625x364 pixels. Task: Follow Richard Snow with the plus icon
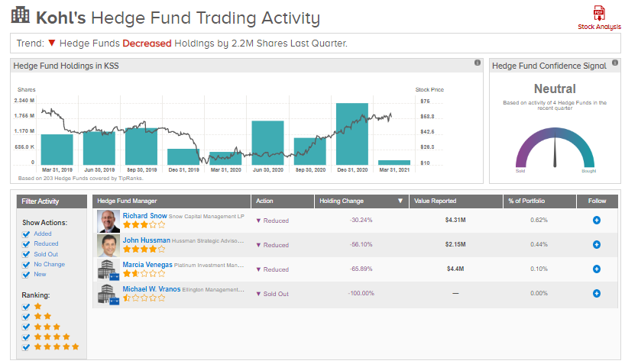(x=596, y=221)
